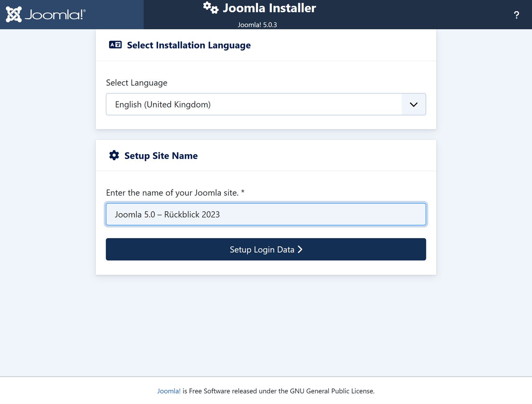The height and width of the screenshot is (404, 532).
Task: Open the Select Language dropdown
Action: pyautogui.click(x=266, y=104)
